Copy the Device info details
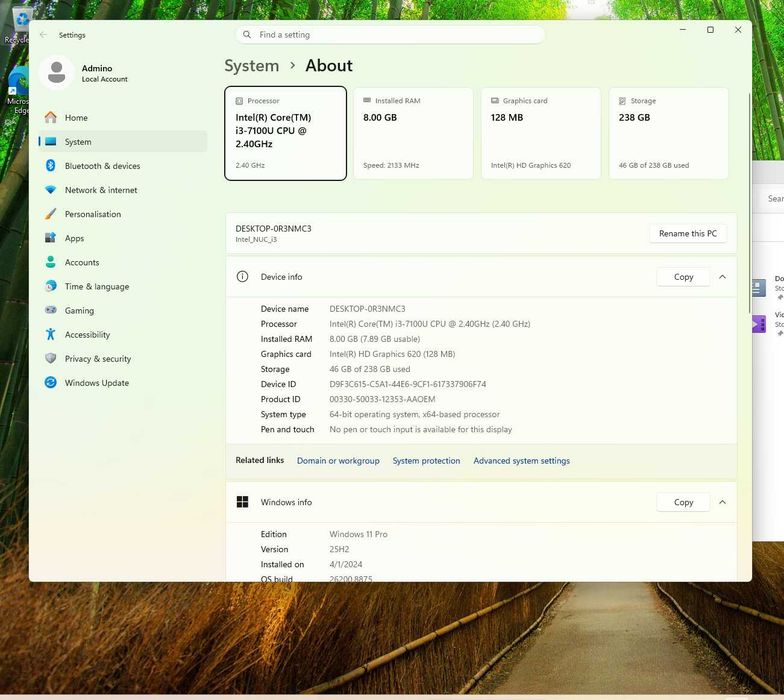784x700 pixels. click(x=683, y=276)
